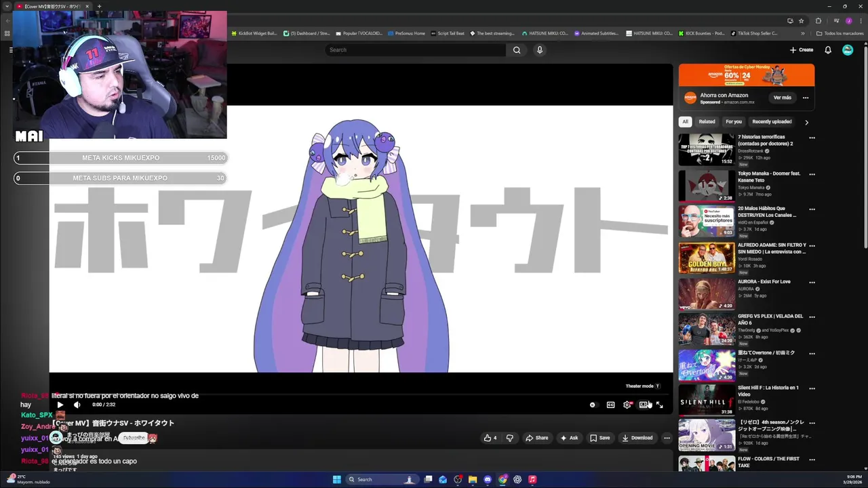Image resolution: width=868 pixels, height=488 pixels.
Task: Open the taskbar clock and date
Action: 854,479
